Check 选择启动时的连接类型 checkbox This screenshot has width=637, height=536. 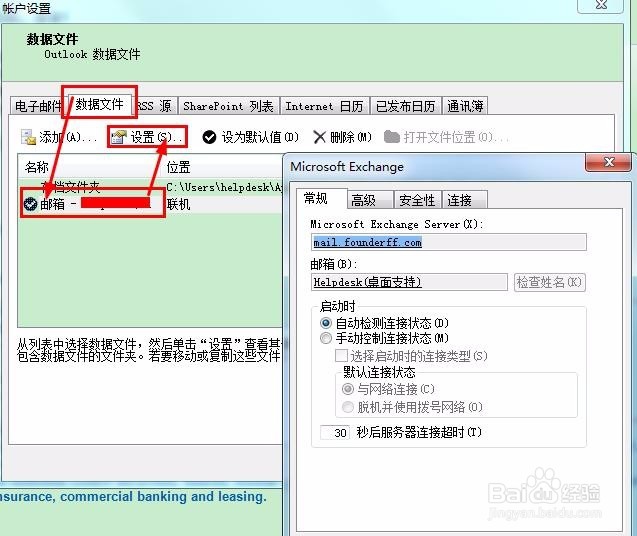pos(341,356)
